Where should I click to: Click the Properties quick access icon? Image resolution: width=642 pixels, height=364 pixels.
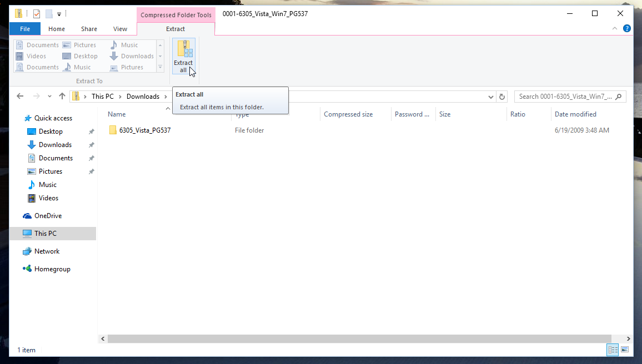pyautogui.click(x=37, y=13)
